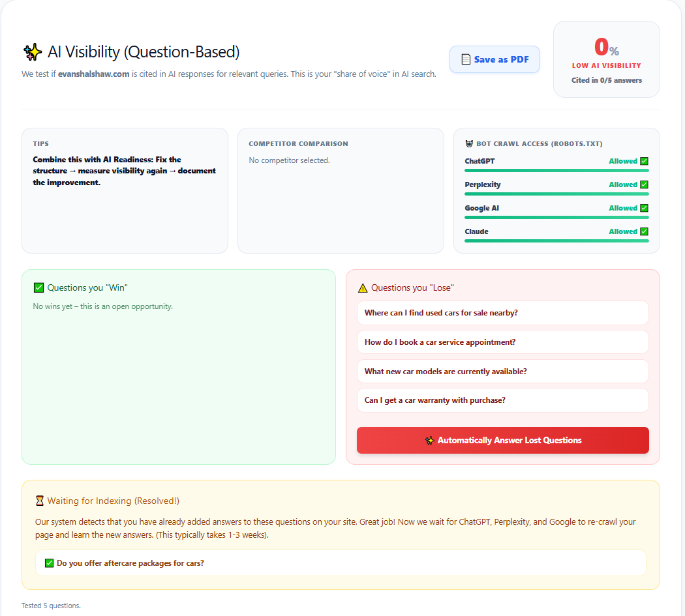Click the Save as PDF button
This screenshot has width=685, height=616.
pyautogui.click(x=495, y=59)
